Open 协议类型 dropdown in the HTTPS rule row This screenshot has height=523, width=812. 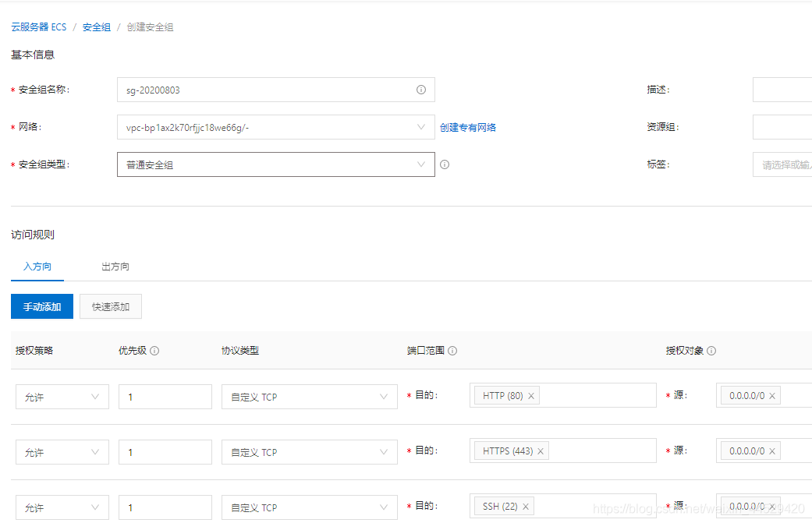[x=309, y=452]
